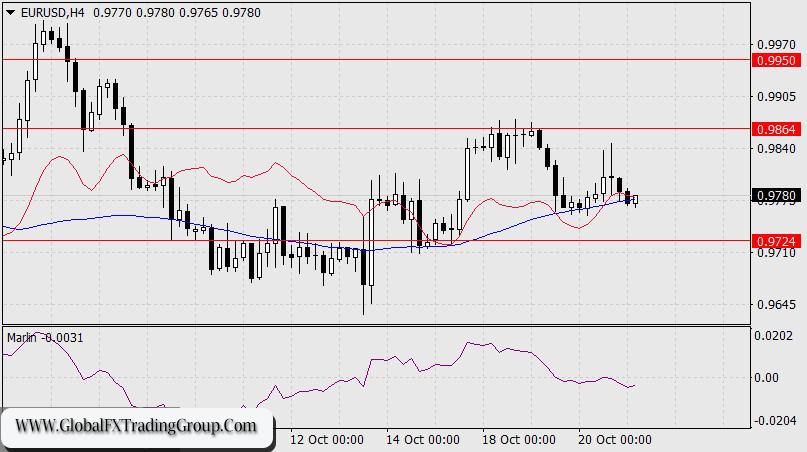The height and width of the screenshot is (452, 807).
Task: Select the 0.9645 price axis value
Action: pos(777,304)
